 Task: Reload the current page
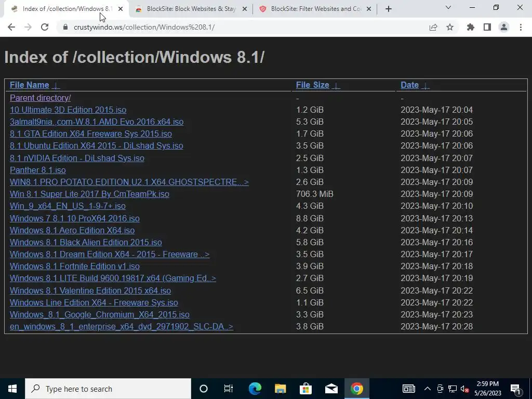coord(45,27)
